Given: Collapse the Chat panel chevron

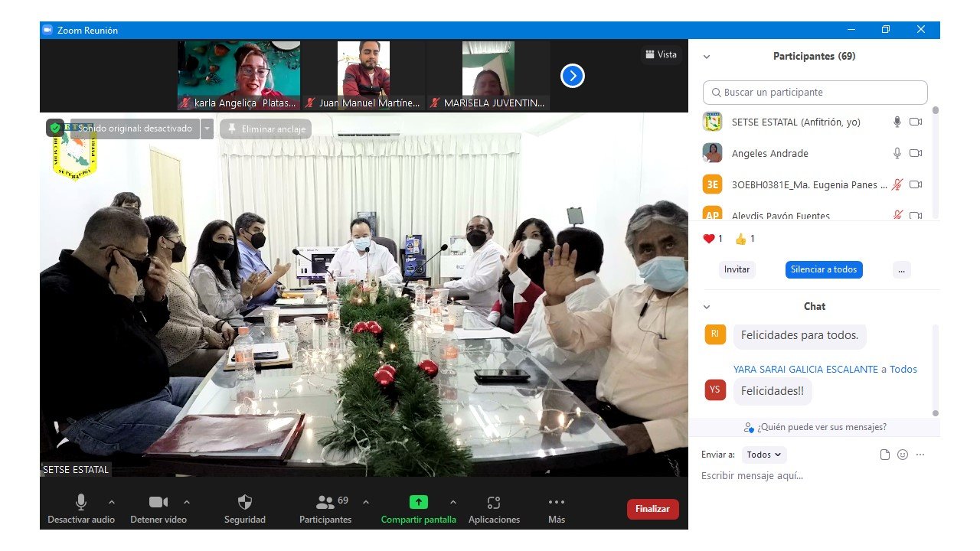Looking at the screenshot, I should (707, 307).
